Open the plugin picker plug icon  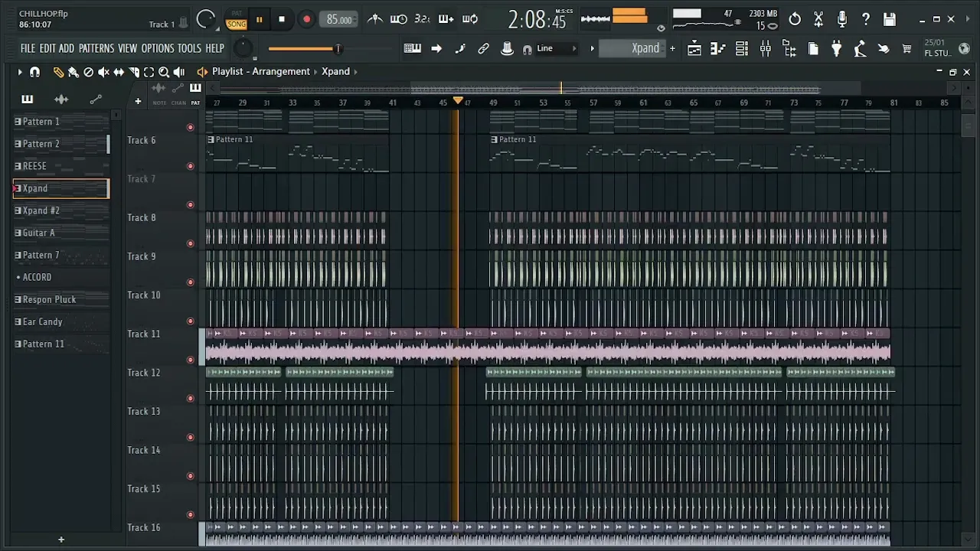tap(837, 49)
